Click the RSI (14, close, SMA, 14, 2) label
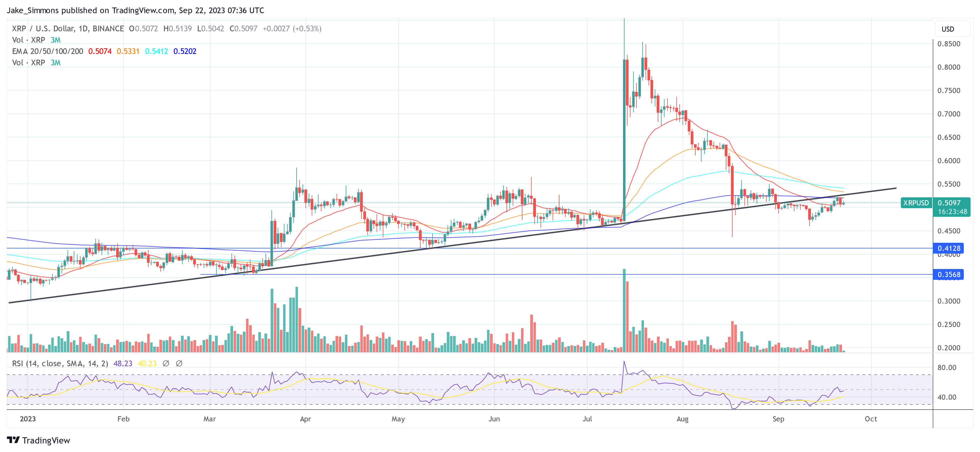 60,364
